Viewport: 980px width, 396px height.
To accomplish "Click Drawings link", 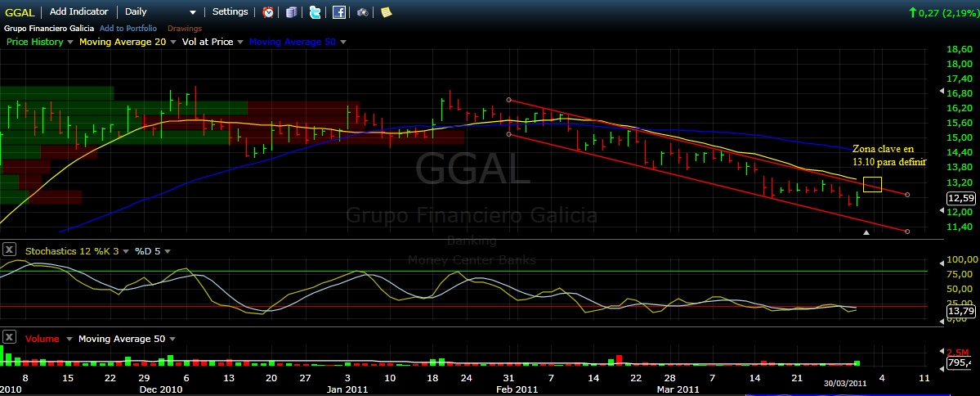I will point(185,28).
